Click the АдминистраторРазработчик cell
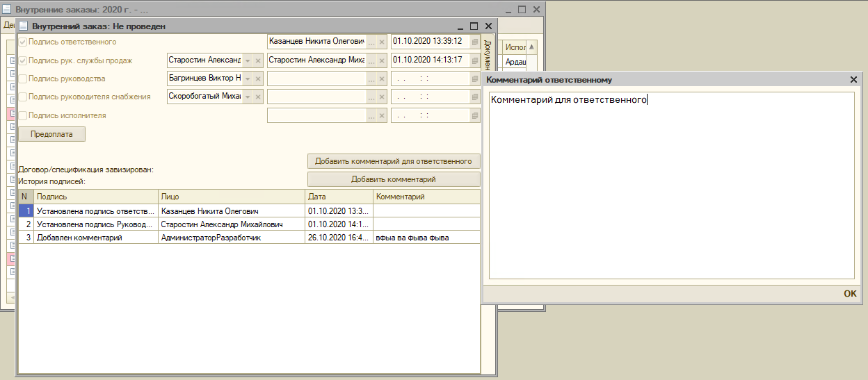868x380 pixels. click(232, 238)
